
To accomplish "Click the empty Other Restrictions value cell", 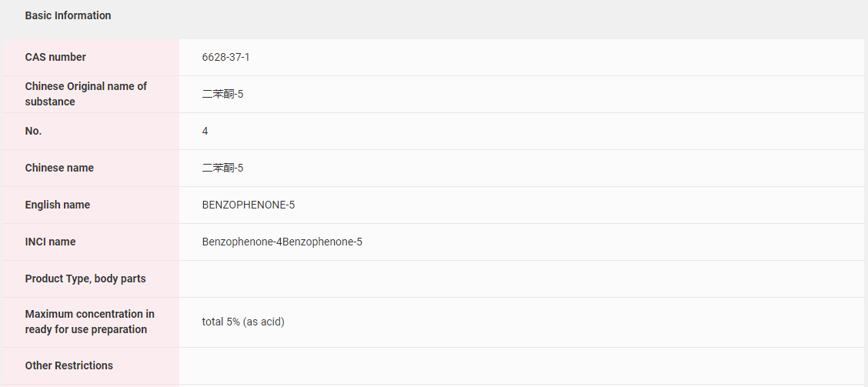I will click(520, 365).
